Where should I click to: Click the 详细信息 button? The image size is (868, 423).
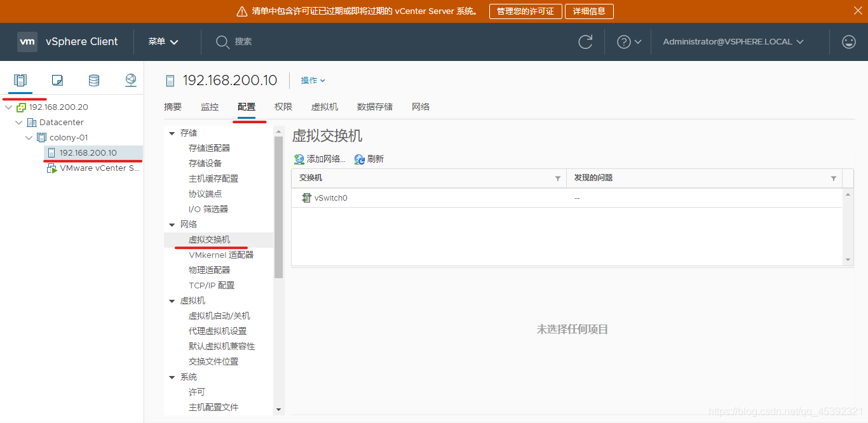(x=589, y=11)
